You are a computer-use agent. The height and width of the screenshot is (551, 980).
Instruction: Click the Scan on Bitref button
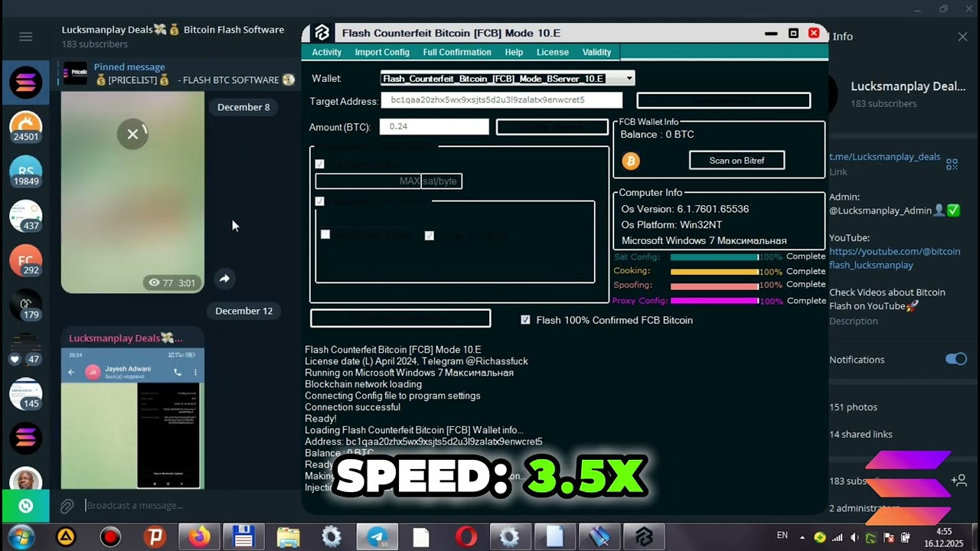tap(737, 160)
